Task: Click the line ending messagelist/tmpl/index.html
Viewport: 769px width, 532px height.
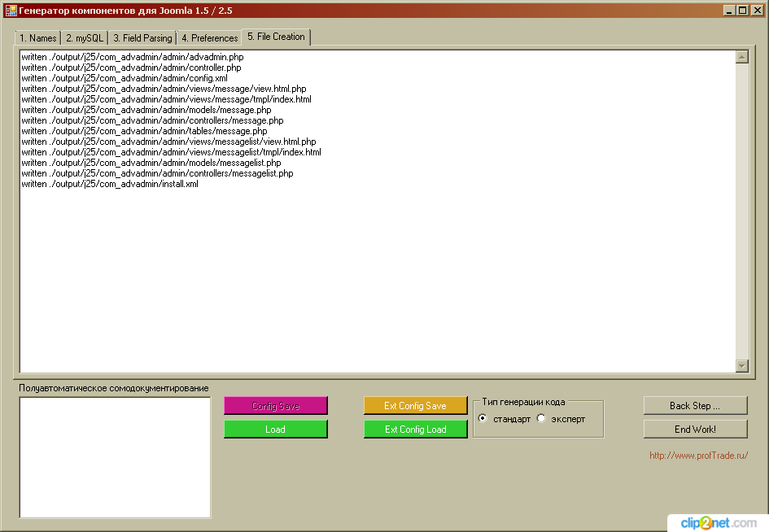Action: pyautogui.click(x=171, y=152)
